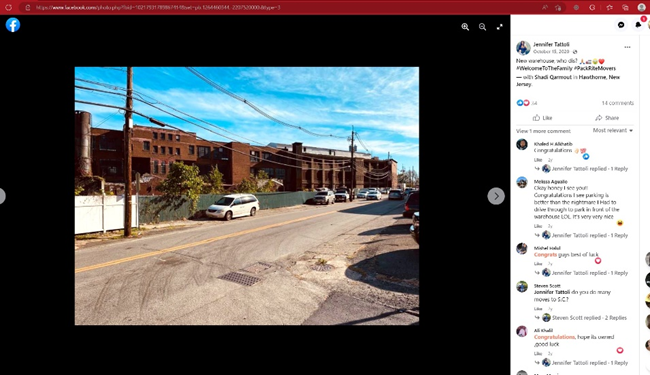Image resolution: width=650 pixels, height=375 pixels.
Task: Open the 14 comments link
Action: coord(618,103)
